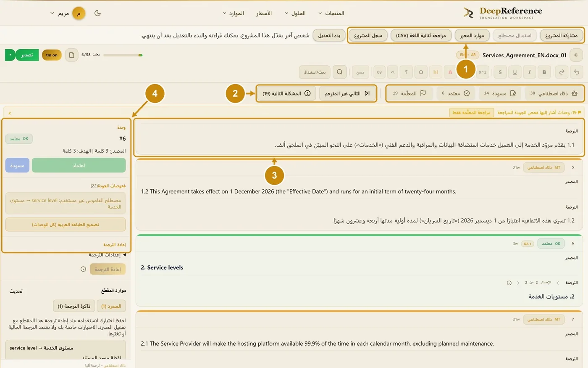Show formatting marks with the pilcrow icon
588x368 pixels.
coord(406,72)
